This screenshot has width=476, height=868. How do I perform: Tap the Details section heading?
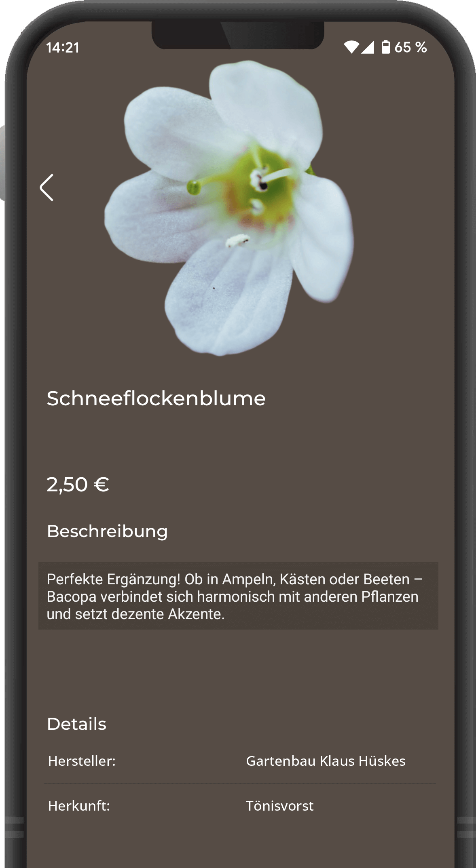[x=76, y=724]
